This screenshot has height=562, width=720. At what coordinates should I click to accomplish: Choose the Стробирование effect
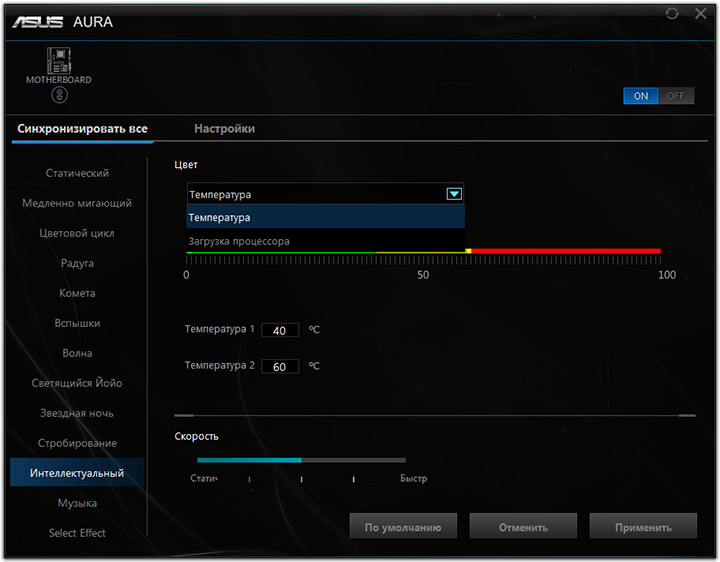[x=77, y=443]
